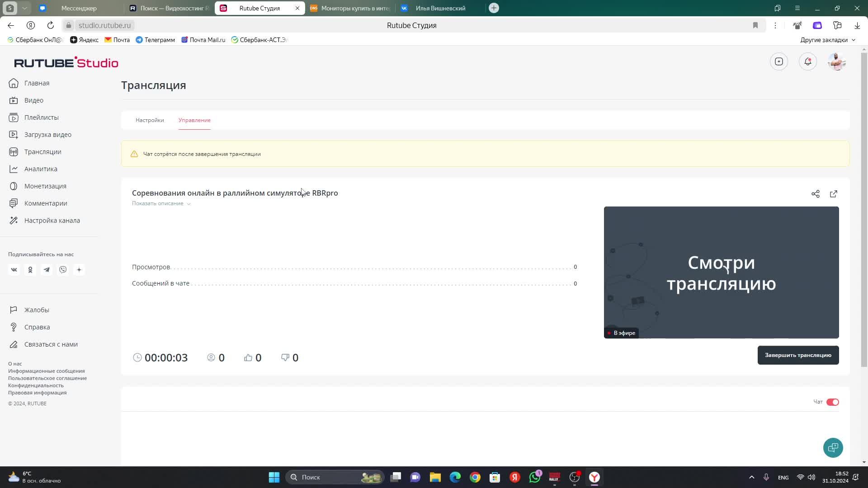Click the Смотри трансляцию preview thumbnail
The image size is (868, 488).
click(x=721, y=272)
